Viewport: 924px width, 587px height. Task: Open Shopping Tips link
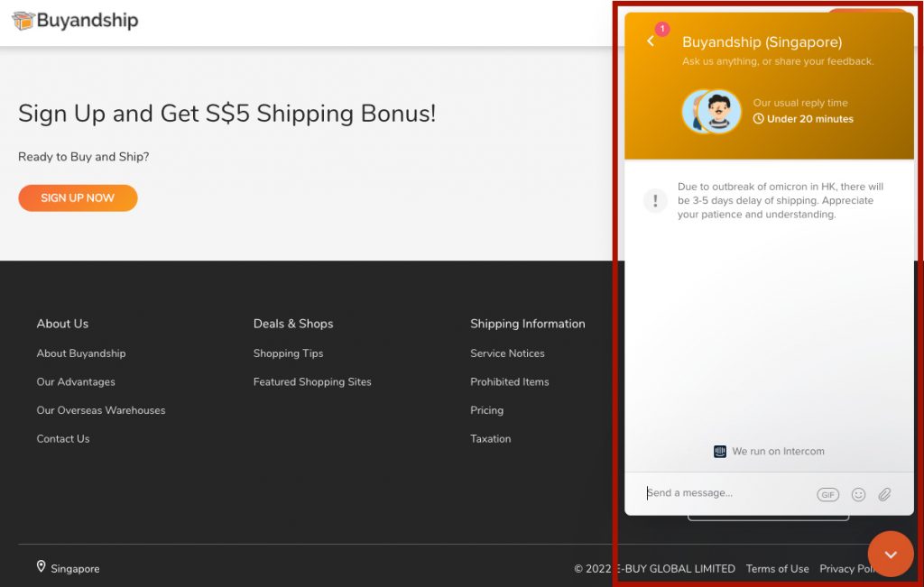click(288, 353)
